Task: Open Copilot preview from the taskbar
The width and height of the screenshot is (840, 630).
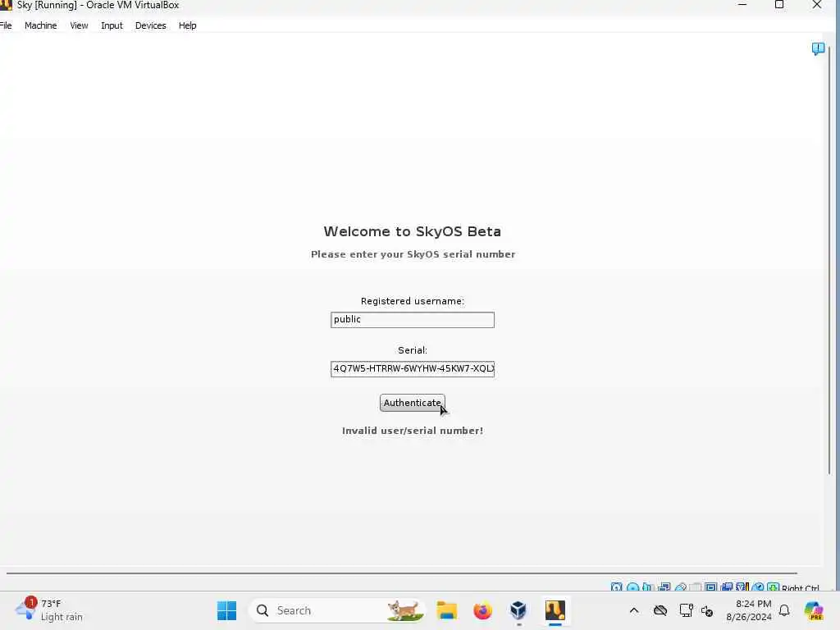Action: pos(814,610)
